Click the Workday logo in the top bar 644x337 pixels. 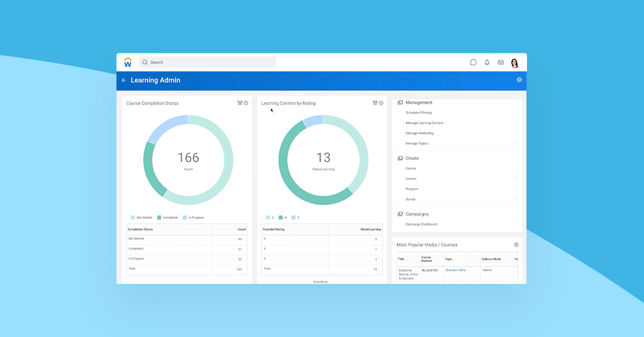click(x=128, y=62)
